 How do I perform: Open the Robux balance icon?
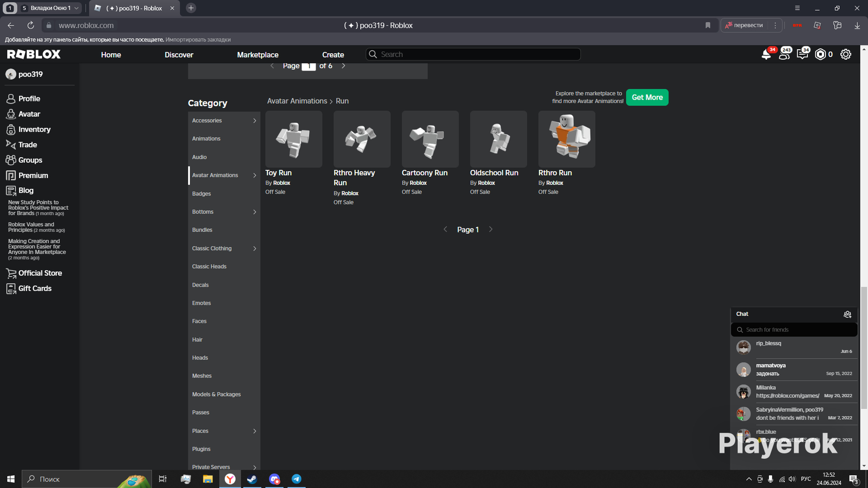pyautogui.click(x=821, y=55)
